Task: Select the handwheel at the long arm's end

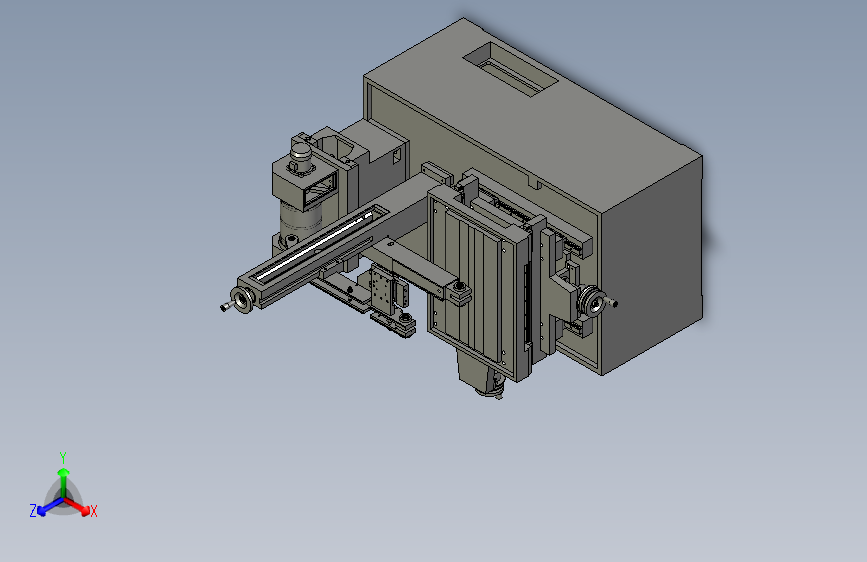Action: click(242, 300)
